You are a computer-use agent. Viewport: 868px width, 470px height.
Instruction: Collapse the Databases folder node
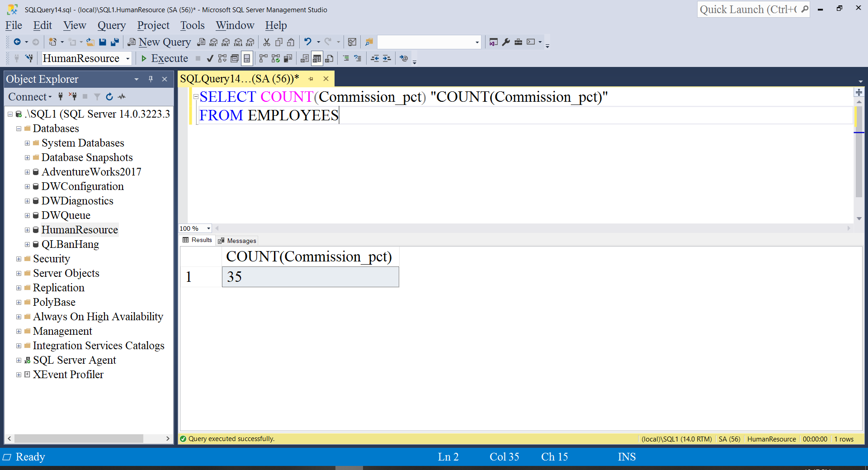[x=19, y=128]
